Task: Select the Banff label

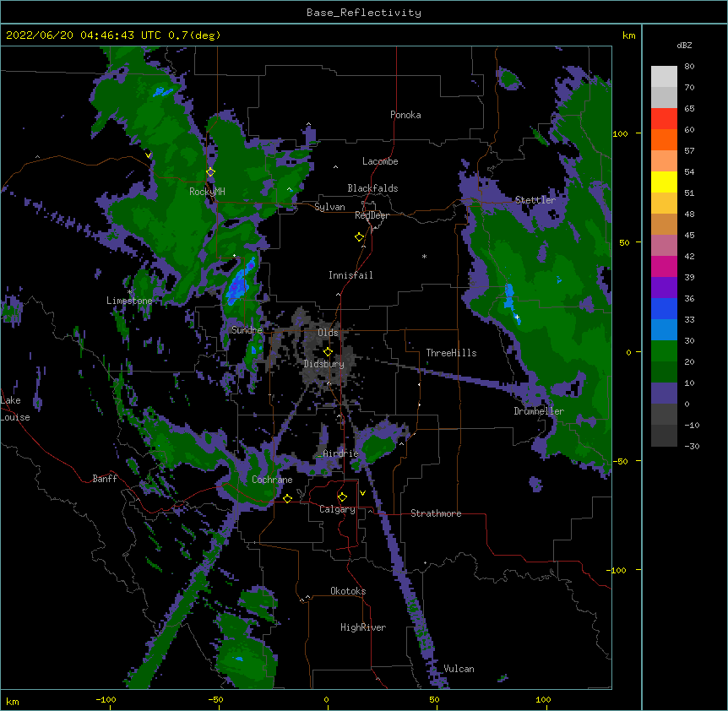Action: click(105, 479)
